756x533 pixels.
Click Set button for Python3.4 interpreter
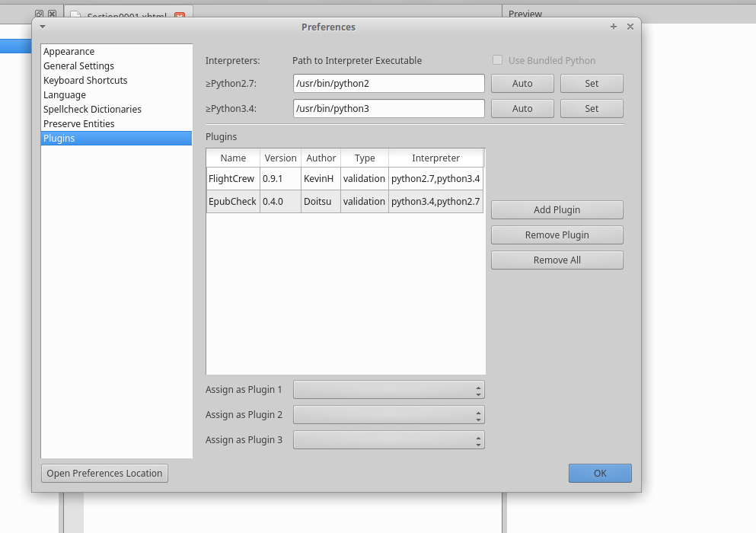click(x=592, y=109)
